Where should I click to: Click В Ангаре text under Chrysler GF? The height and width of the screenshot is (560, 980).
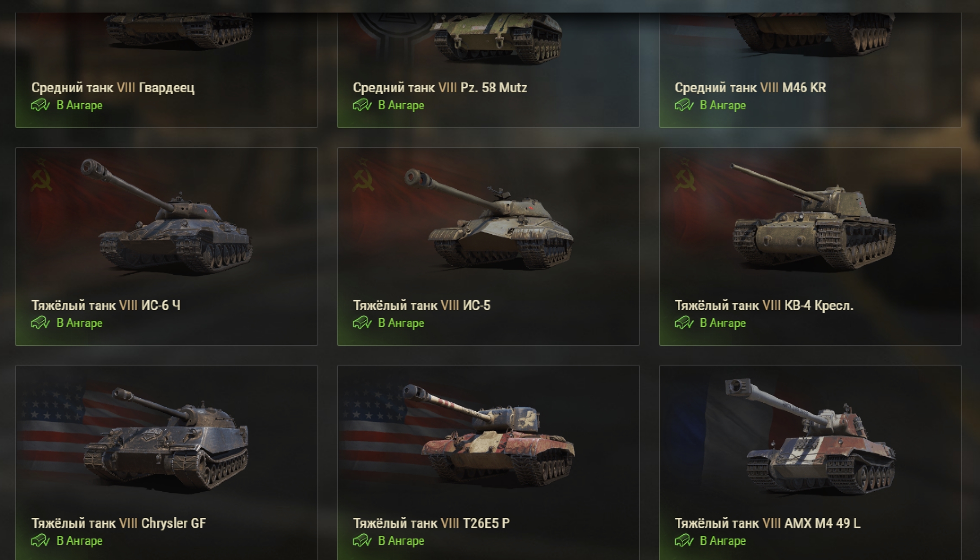coord(79,541)
